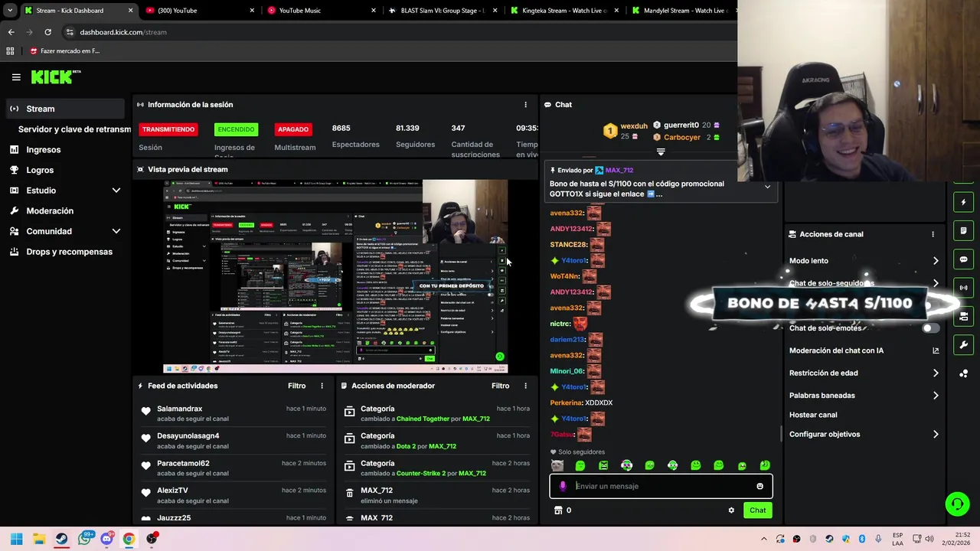Open options menu of Acciones de moderador
This screenshot has height=551, width=980.
click(525, 386)
